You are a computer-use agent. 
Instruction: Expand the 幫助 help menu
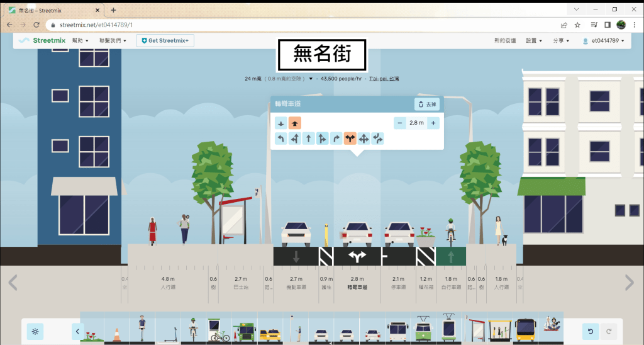(80, 41)
